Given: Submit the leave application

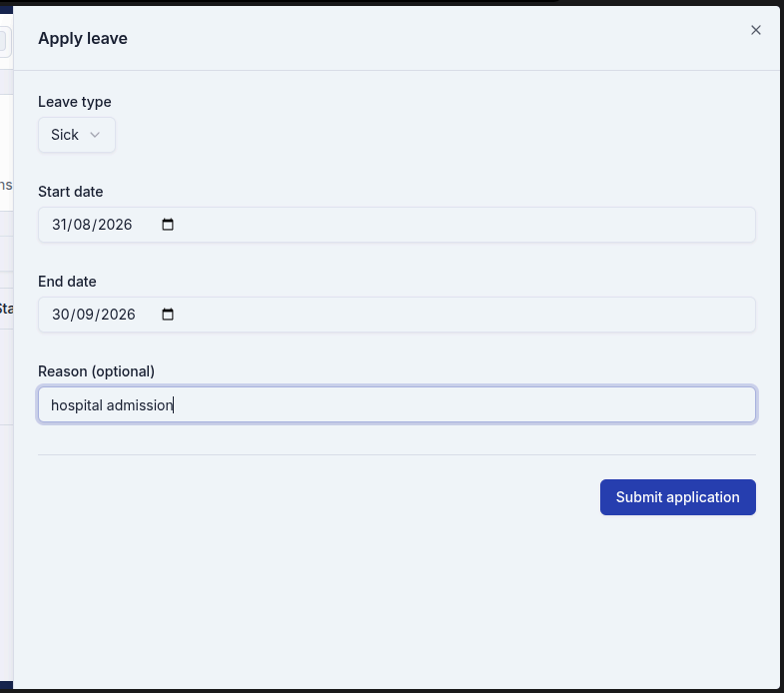Looking at the screenshot, I should pos(677,497).
